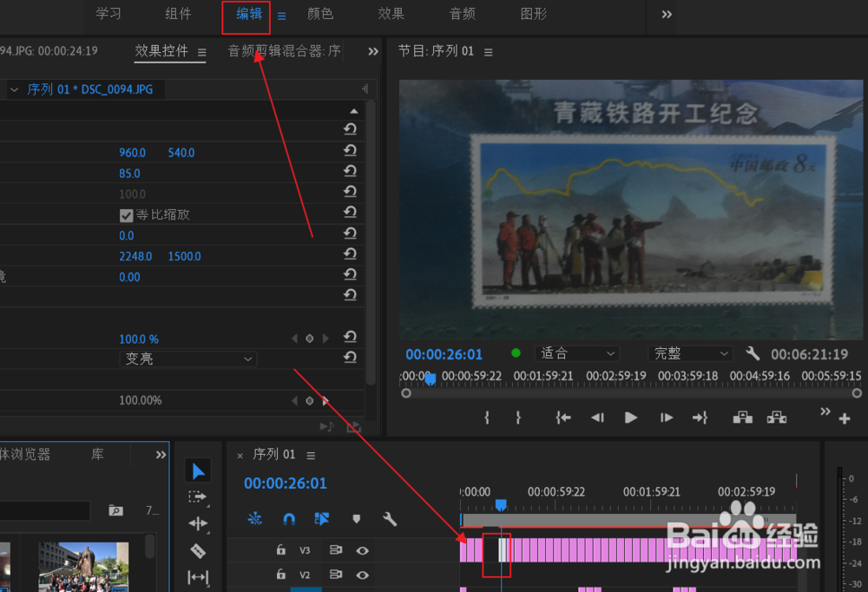Switch to 学习 workspace
868x592 pixels.
[x=108, y=14]
